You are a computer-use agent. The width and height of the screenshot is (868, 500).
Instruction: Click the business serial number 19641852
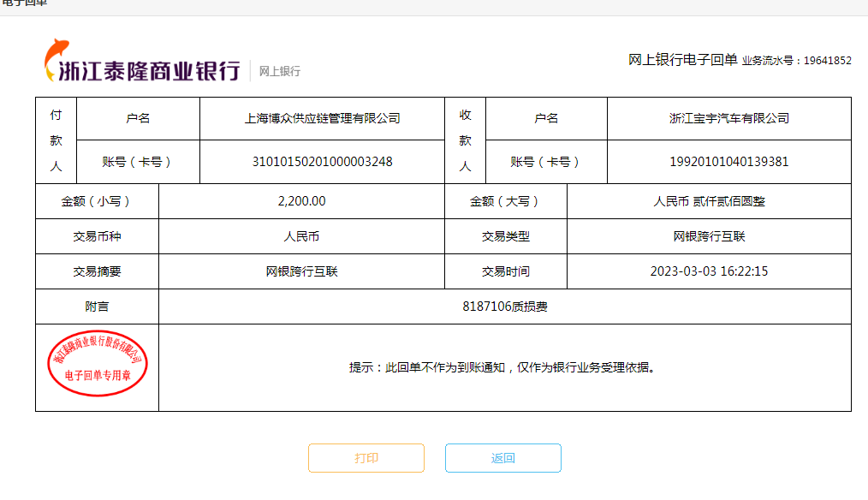point(827,61)
